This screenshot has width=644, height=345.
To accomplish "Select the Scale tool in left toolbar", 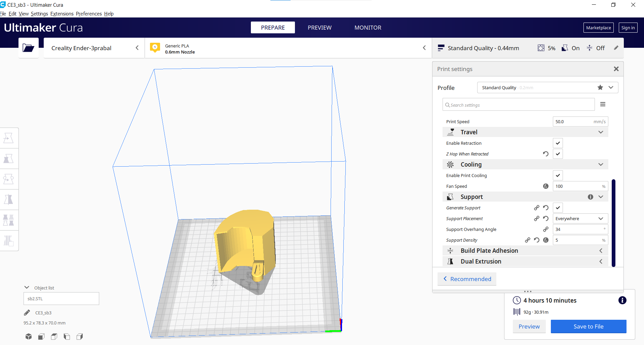I will (8, 159).
